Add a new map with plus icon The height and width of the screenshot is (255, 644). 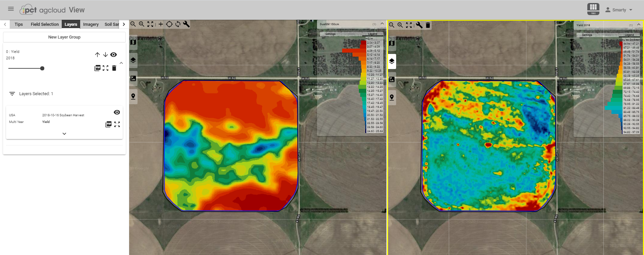coord(161,24)
